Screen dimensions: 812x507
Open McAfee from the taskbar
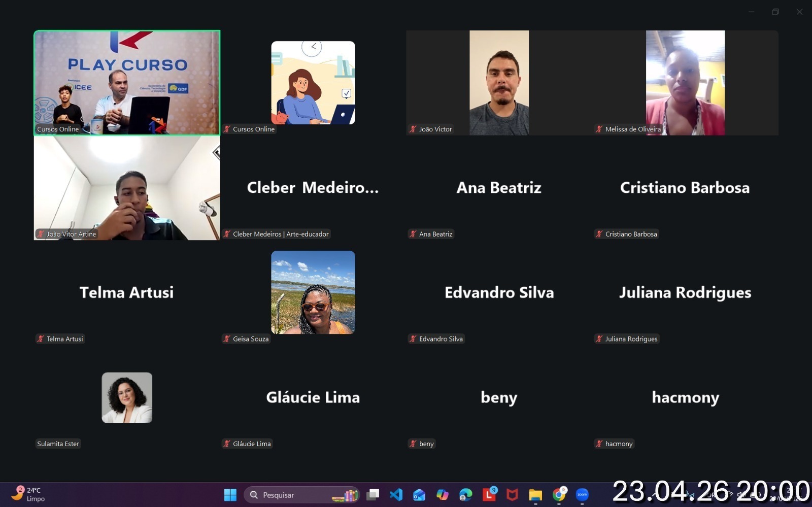[x=513, y=495]
